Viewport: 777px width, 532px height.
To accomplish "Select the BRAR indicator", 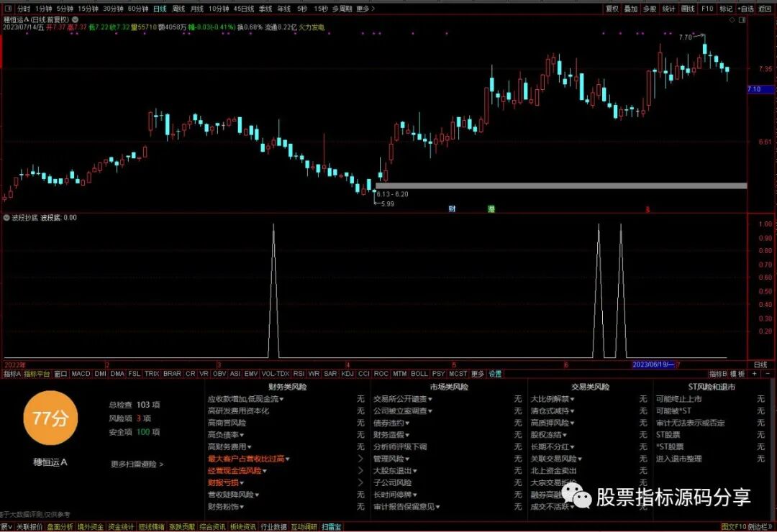I will pyautogui.click(x=172, y=374).
